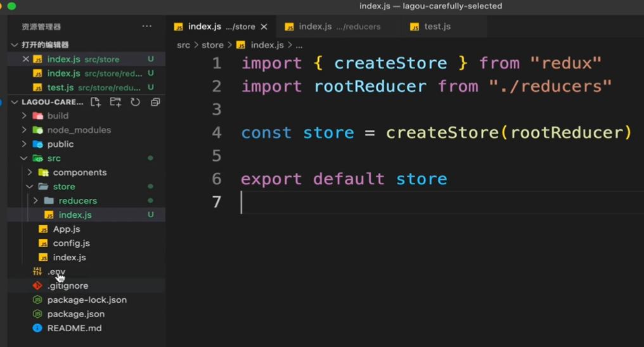Click the JS icon next to App.js

[x=43, y=229]
